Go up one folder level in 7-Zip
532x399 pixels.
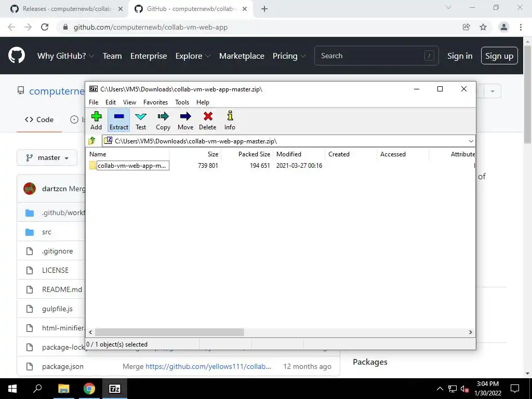[x=92, y=141]
